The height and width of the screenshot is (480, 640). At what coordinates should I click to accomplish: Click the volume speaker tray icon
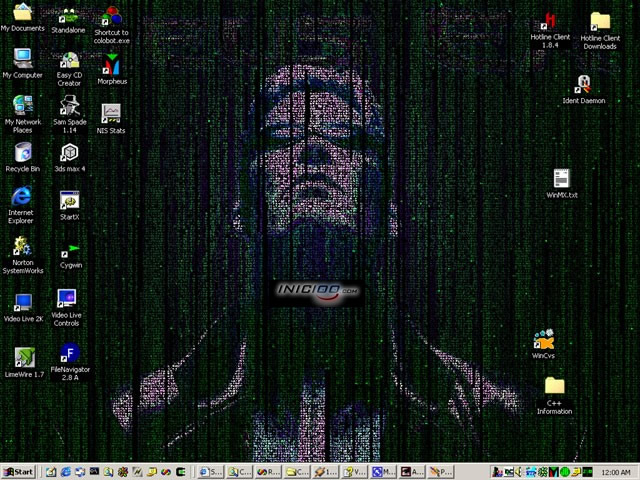pos(519,472)
